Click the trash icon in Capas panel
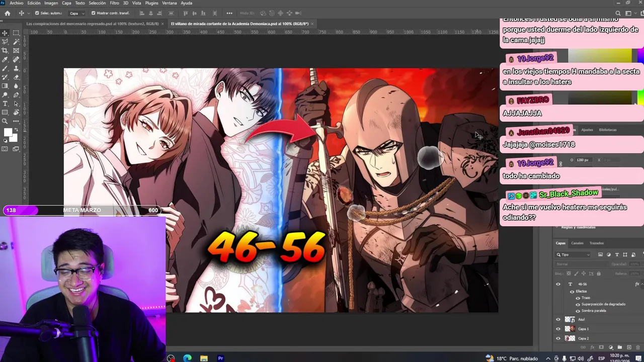The width and height of the screenshot is (644, 362). click(x=638, y=347)
